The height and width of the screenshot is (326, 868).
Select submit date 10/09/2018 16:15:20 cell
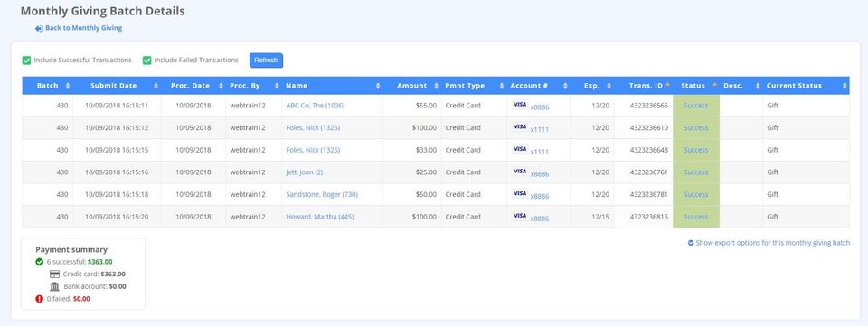tap(117, 217)
